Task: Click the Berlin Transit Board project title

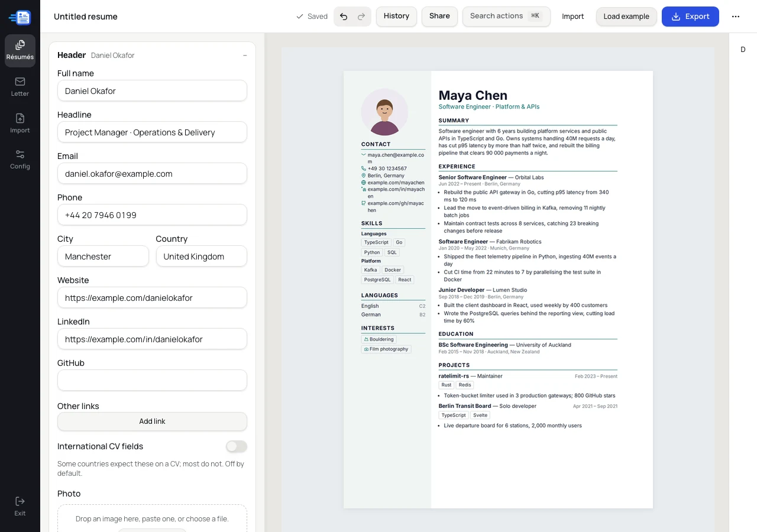Action: pos(465,406)
